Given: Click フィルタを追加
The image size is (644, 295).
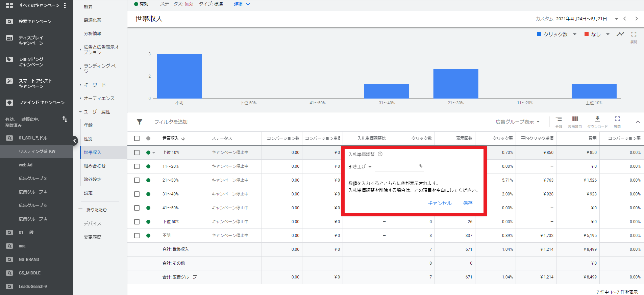Looking at the screenshot, I should pos(171,122).
